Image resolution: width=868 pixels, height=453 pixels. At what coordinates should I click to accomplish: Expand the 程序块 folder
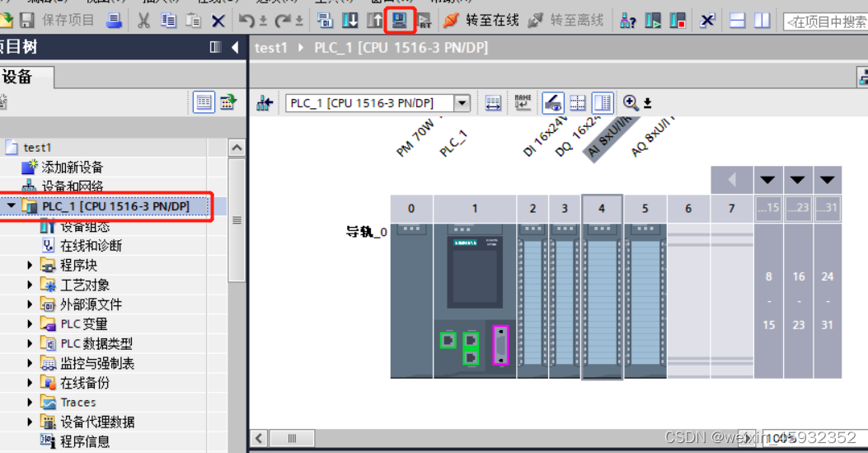pyautogui.click(x=30, y=265)
